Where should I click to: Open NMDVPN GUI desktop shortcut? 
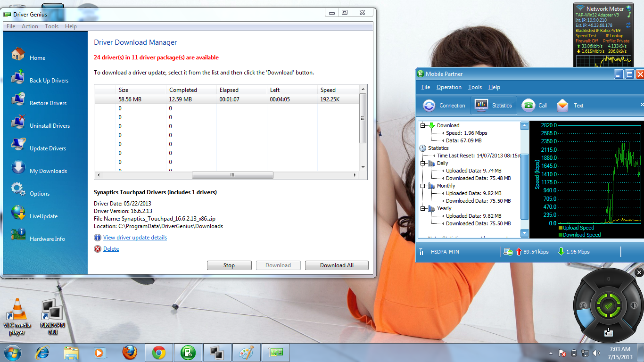click(52, 317)
